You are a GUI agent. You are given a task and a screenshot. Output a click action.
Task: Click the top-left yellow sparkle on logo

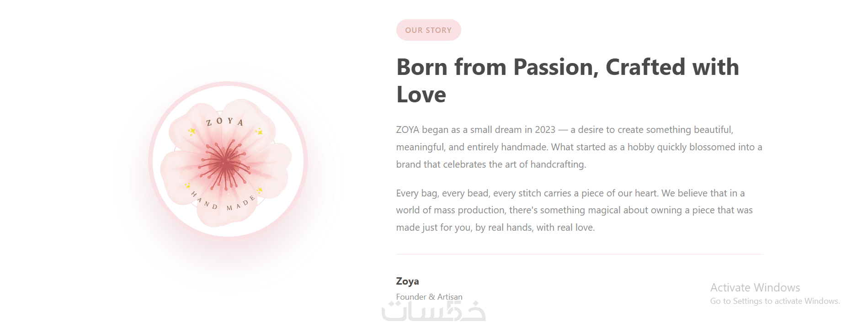point(192,132)
